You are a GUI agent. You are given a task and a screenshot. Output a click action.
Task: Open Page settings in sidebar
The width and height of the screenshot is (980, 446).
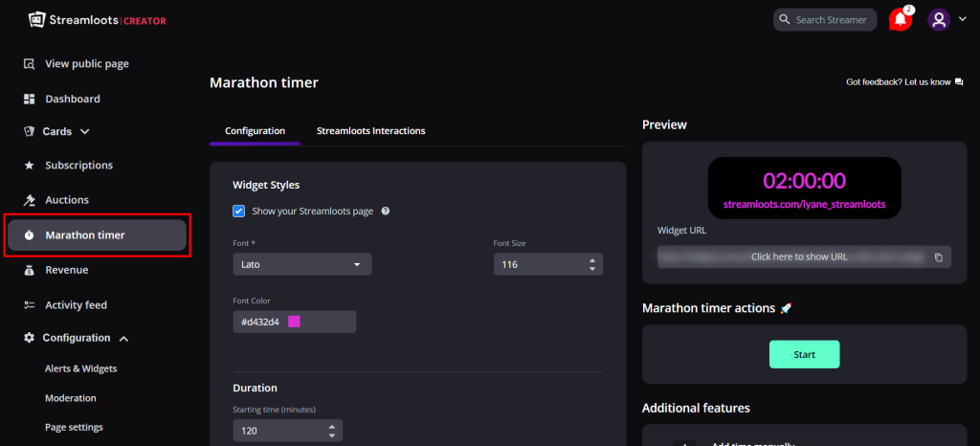tap(75, 427)
